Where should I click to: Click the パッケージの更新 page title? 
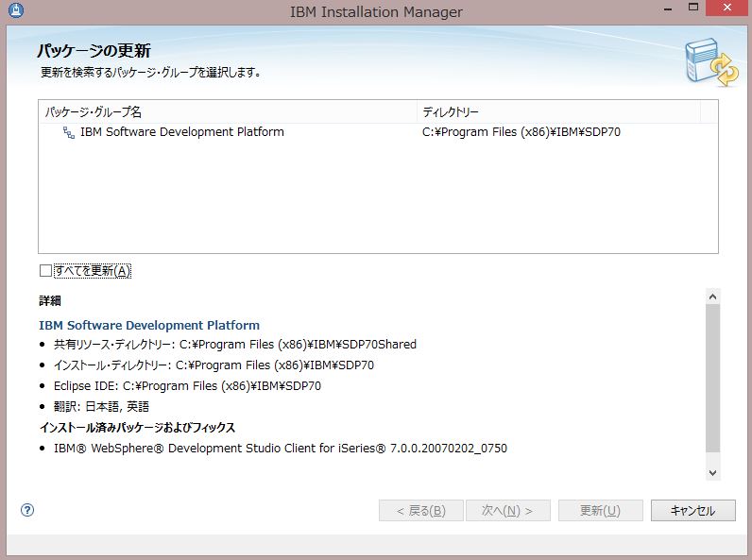point(94,51)
